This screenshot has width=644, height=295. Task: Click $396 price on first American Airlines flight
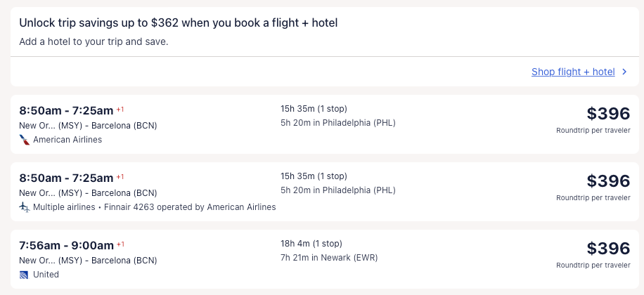608,114
